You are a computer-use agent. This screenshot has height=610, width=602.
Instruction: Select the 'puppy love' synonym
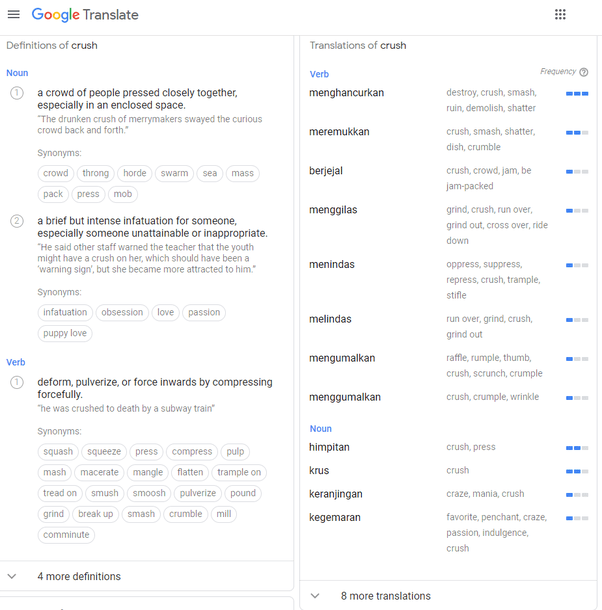(65, 333)
